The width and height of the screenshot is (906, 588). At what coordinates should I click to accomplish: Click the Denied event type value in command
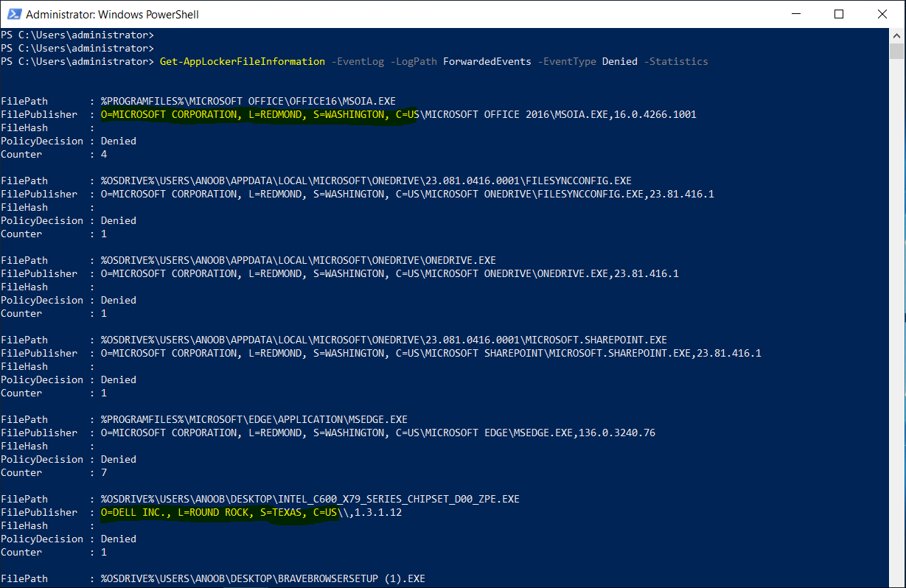pyautogui.click(x=620, y=61)
